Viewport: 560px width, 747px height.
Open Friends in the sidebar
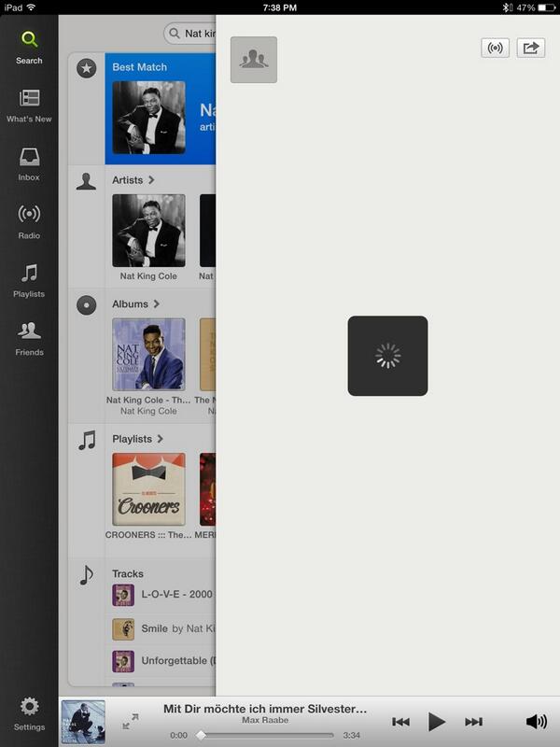pos(29,339)
